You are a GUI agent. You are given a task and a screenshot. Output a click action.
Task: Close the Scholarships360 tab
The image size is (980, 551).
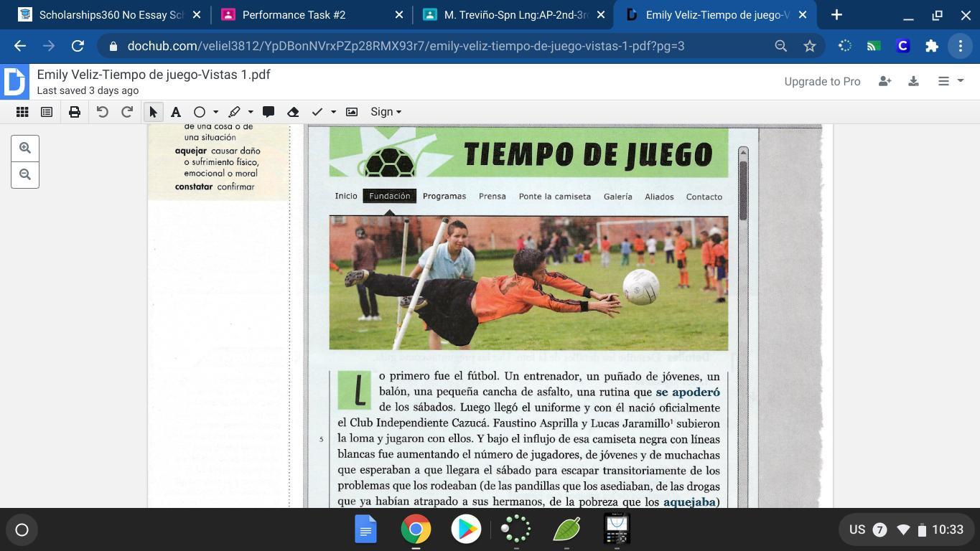[x=197, y=15]
